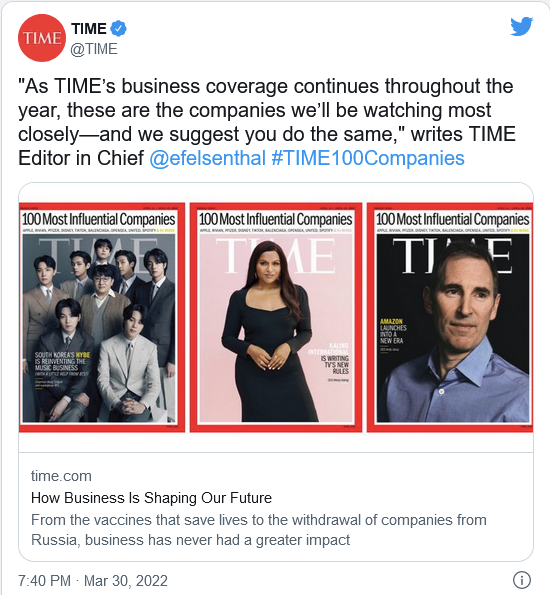The width and height of the screenshot is (550, 595).
Task: Click the @TIME handle text
Action: coord(94,49)
